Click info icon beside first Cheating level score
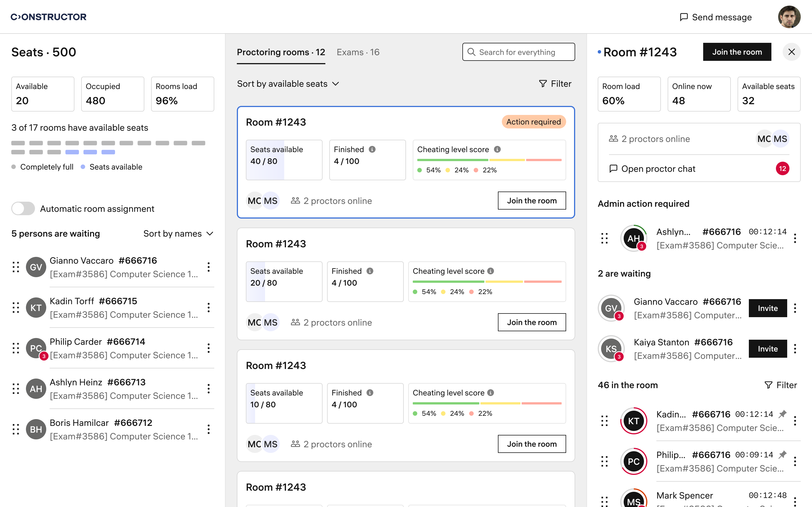The width and height of the screenshot is (812, 507). click(497, 150)
